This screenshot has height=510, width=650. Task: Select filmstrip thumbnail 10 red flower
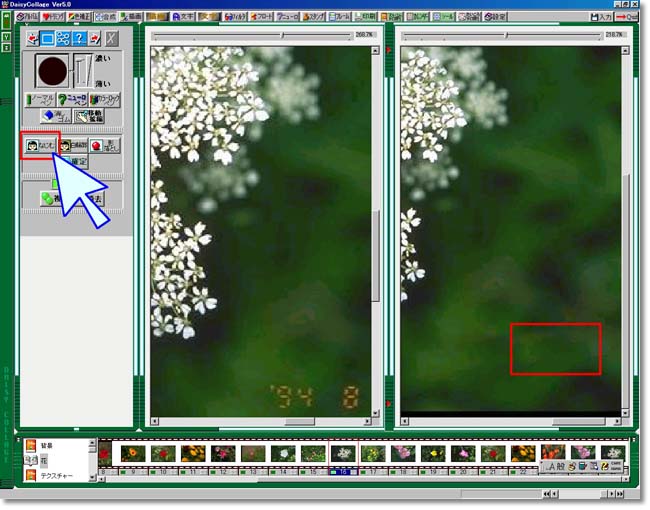point(163,454)
